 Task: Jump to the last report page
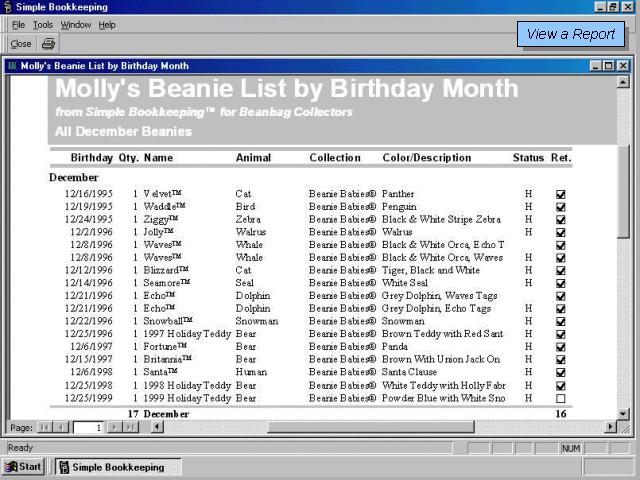pos(130,427)
